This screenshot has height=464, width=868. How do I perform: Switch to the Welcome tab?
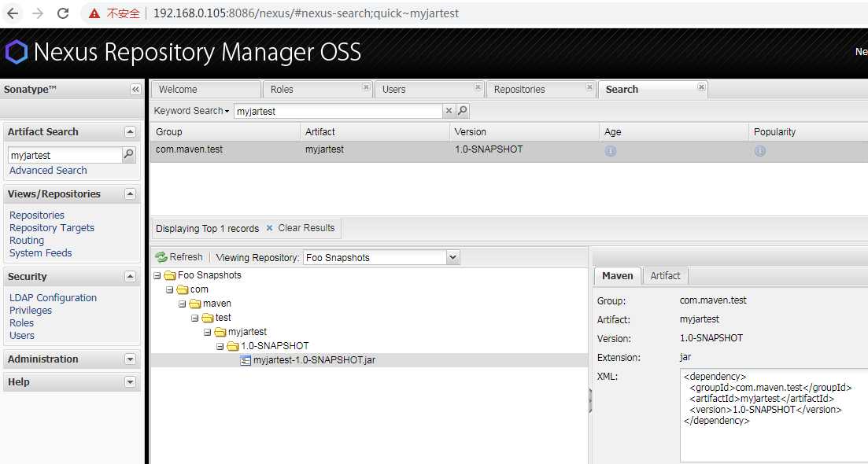[206, 90]
